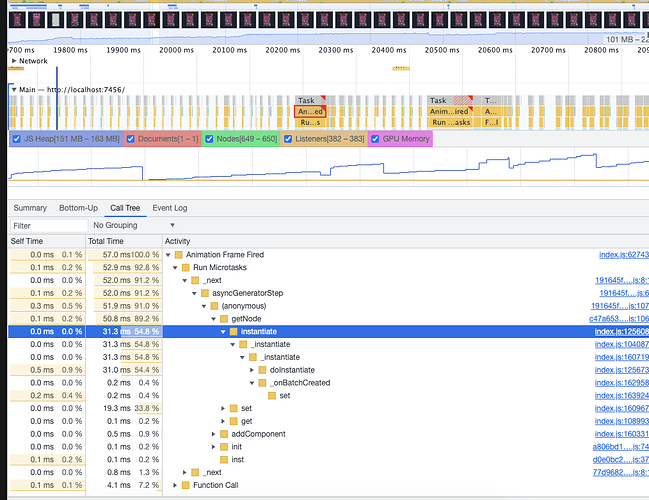
Task: Click the icon next to _onBatchCreated
Action: 262,383
